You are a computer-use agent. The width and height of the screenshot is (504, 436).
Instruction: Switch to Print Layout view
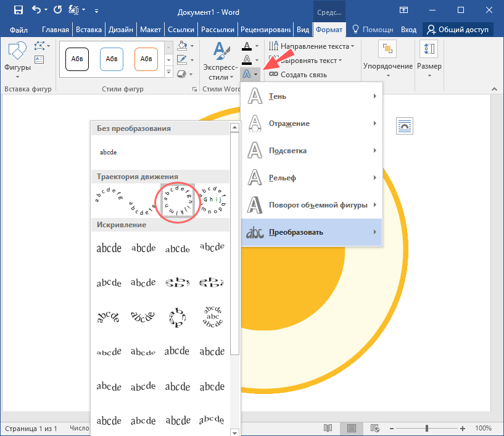(x=352, y=428)
